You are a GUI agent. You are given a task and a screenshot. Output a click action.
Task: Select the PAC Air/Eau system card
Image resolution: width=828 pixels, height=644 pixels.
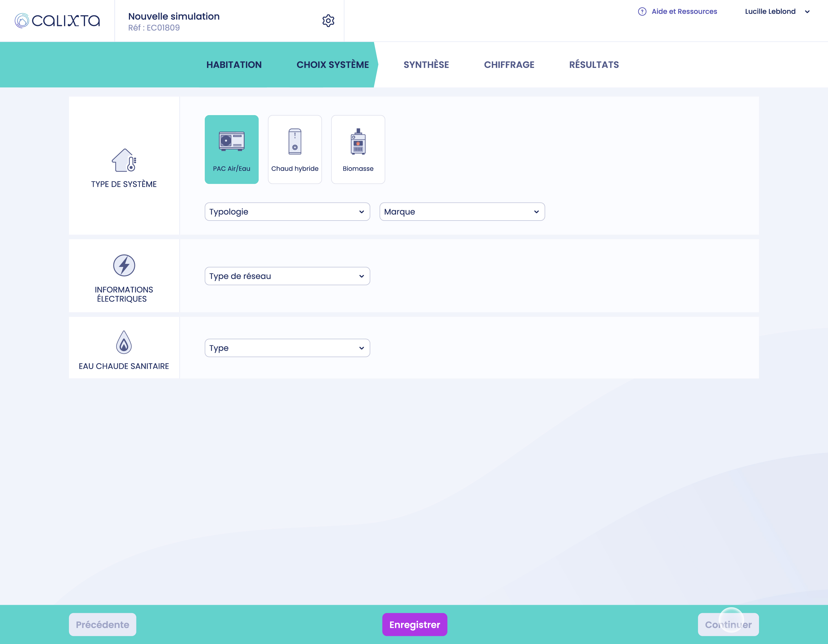pos(232,149)
